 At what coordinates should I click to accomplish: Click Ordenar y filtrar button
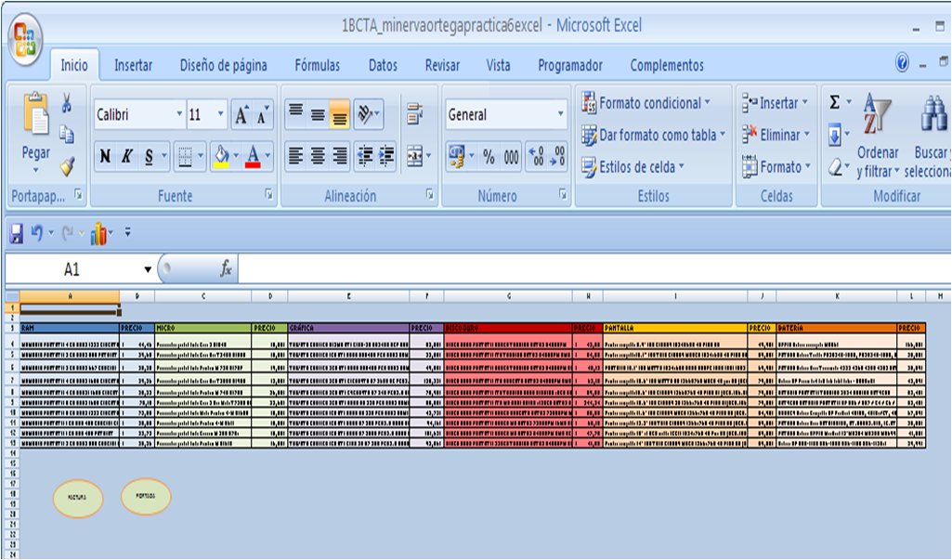pyautogui.click(x=878, y=137)
